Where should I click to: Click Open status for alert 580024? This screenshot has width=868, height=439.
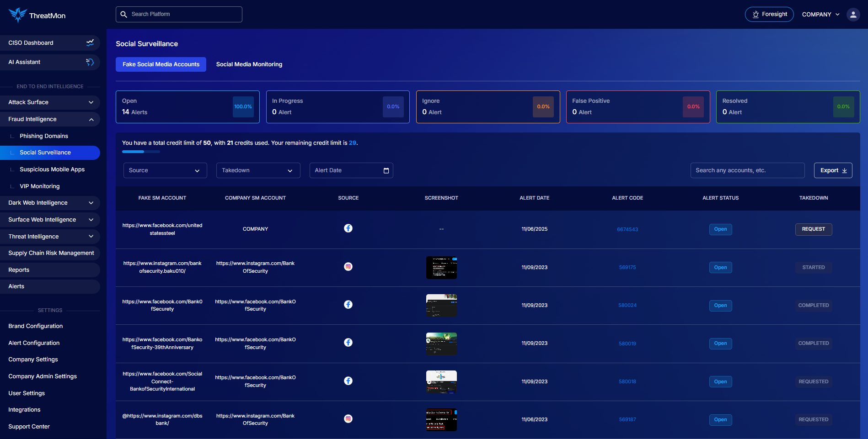[720, 306]
